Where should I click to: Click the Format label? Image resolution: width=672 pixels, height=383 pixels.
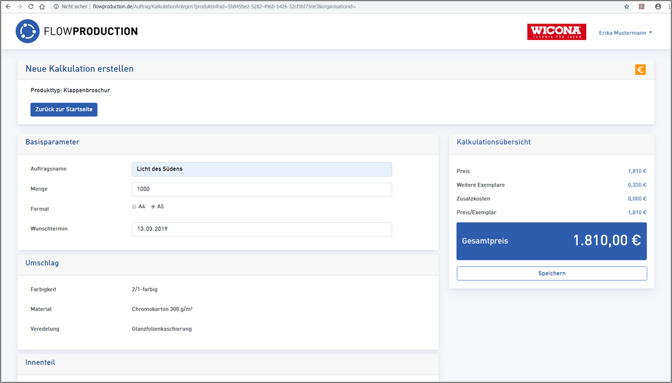coord(40,209)
